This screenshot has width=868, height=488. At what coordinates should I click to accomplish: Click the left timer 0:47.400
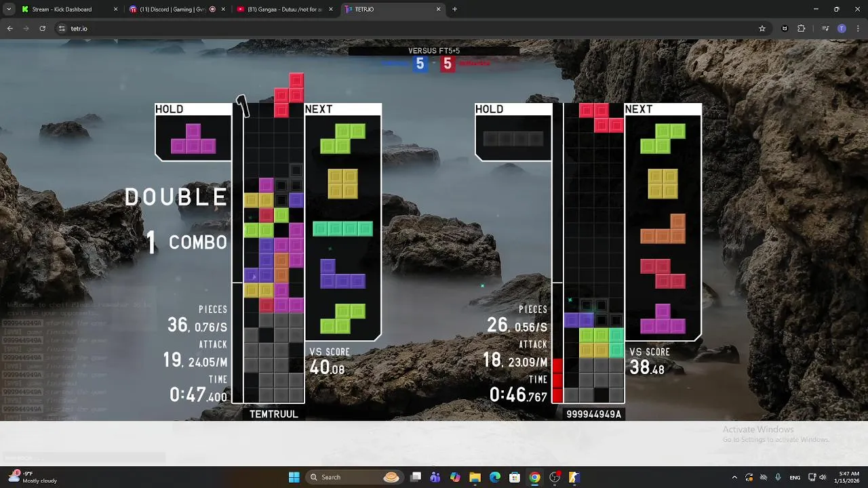point(198,394)
